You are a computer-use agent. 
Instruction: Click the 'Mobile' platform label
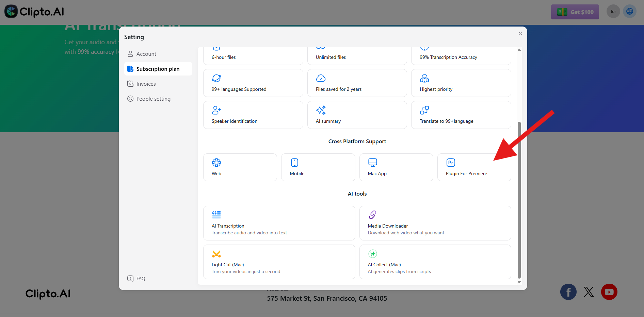click(x=297, y=173)
